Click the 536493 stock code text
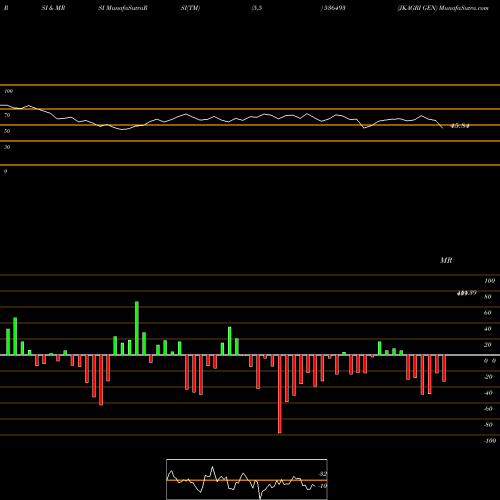Image resolution: width=500 pixels, height=500 pixels. coord(335,8)
